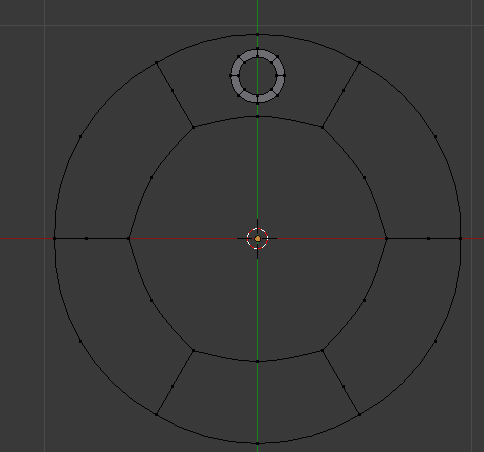Image resolution: width=484 pixels, height=452 pixels.
Task: Select the outer end of the upper-right diagonal spoke
Action: coord(359,63)
